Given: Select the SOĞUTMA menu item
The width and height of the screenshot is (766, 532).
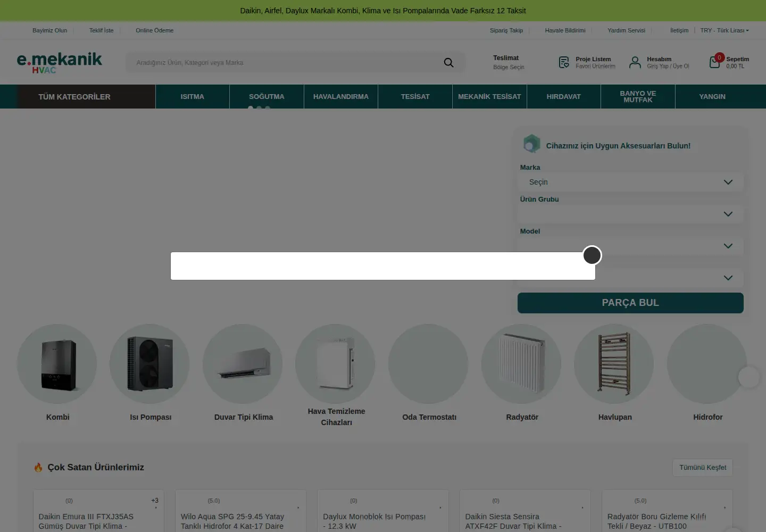Looking at the screenshot, I should pos(267,96).
